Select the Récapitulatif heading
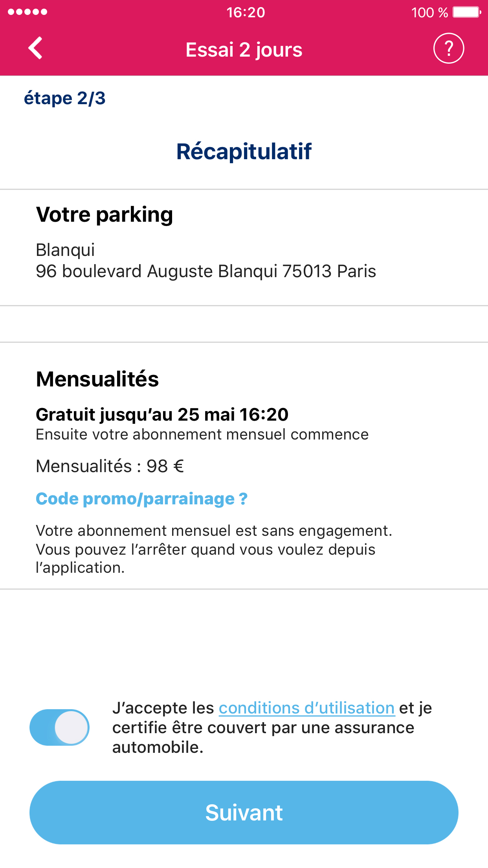Image resolution: width=488 pixels, height=868 pixels. 244,151
